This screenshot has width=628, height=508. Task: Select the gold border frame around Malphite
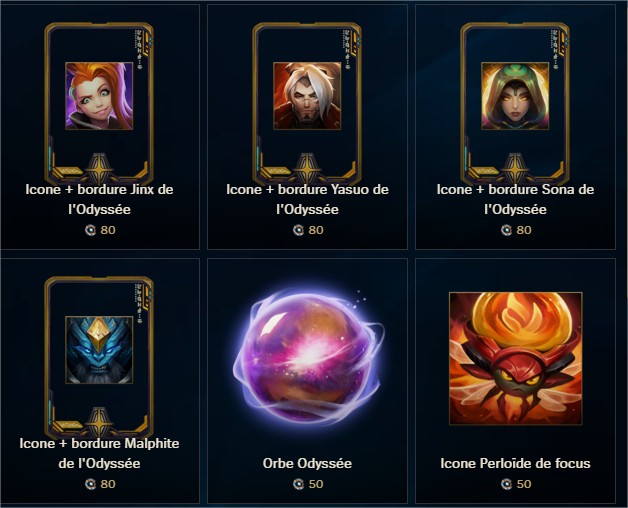point(99,357)
